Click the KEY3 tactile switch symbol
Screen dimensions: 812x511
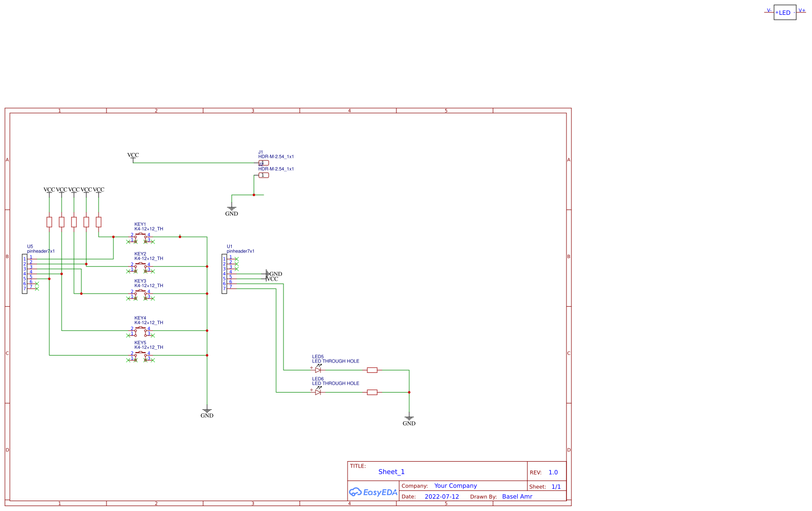pos(141,294)
